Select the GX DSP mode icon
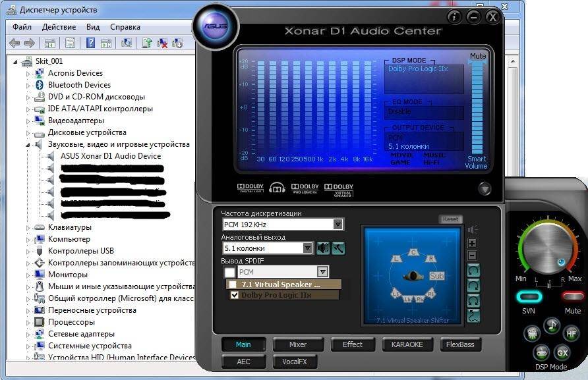588x380 pixels. 562,352
